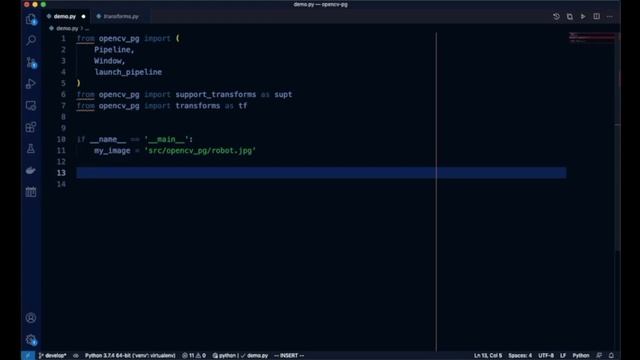Open the calendar-like activity bar icon
The image size is (640, 360).
click(31, 192)
